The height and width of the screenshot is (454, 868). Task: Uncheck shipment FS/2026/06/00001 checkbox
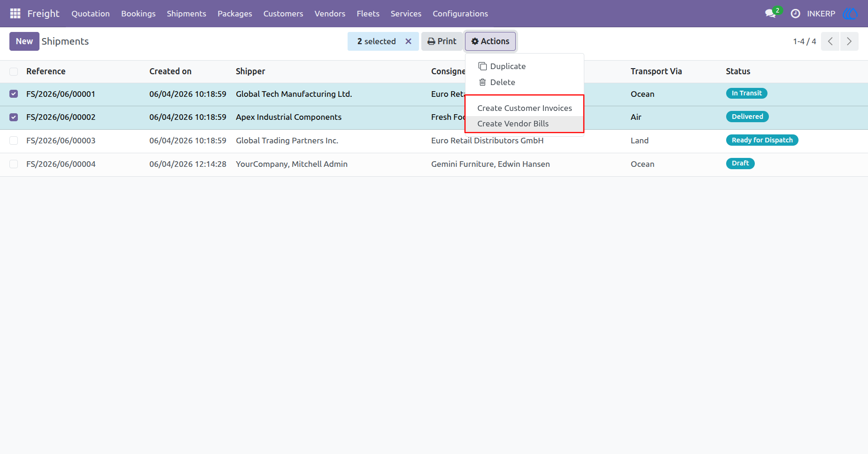pos(14,94)
